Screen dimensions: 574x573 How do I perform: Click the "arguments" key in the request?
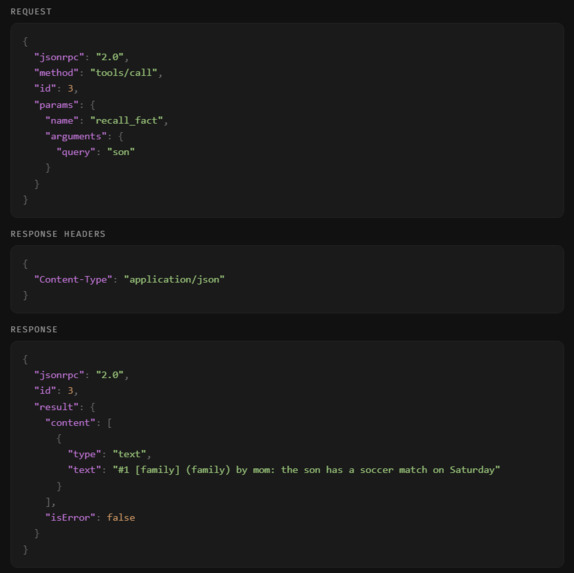76,136
